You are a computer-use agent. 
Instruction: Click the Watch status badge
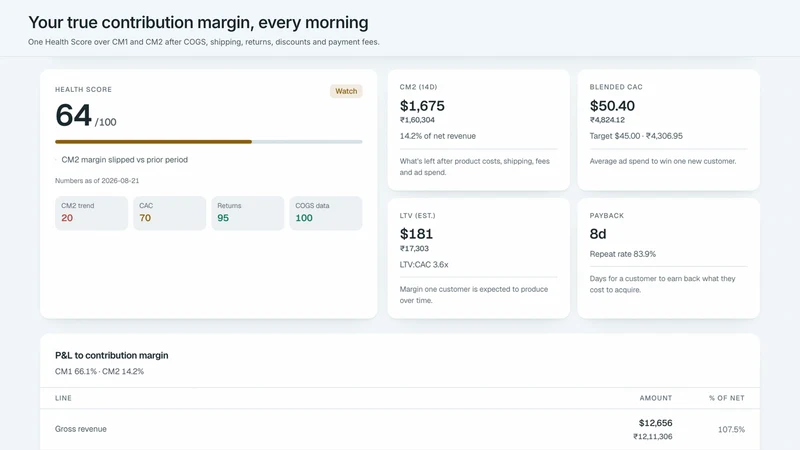point(346,91)
